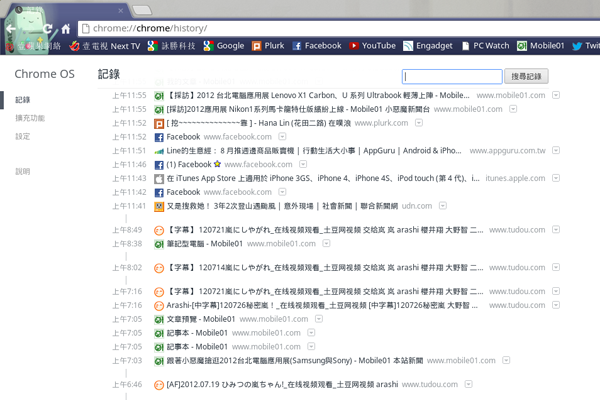
Task: Select 設定 in the left sidebar
Action: pyautogui.click(x=23, y=136)
